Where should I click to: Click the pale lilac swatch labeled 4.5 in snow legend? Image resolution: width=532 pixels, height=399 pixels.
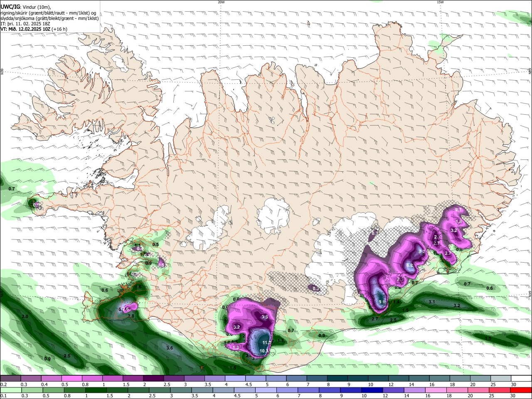pos(256,378)
